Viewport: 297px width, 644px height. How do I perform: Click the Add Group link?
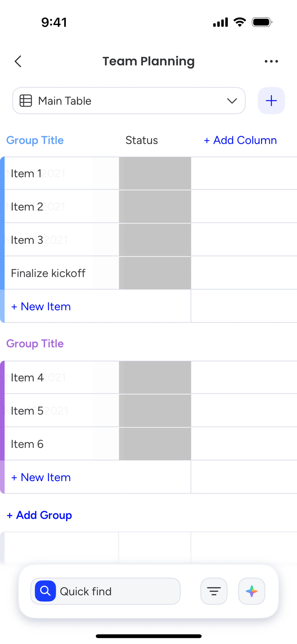tap(39, 515)
